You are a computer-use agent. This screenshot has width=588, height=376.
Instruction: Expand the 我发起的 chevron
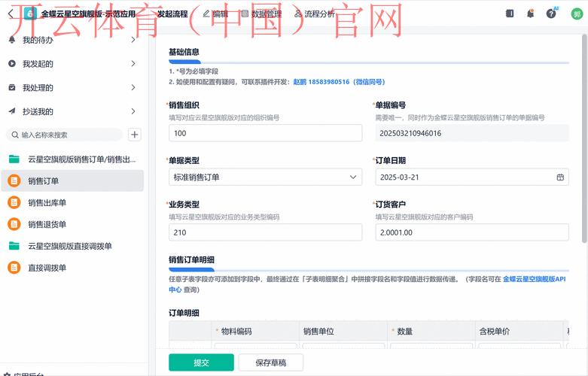point(133,64)
